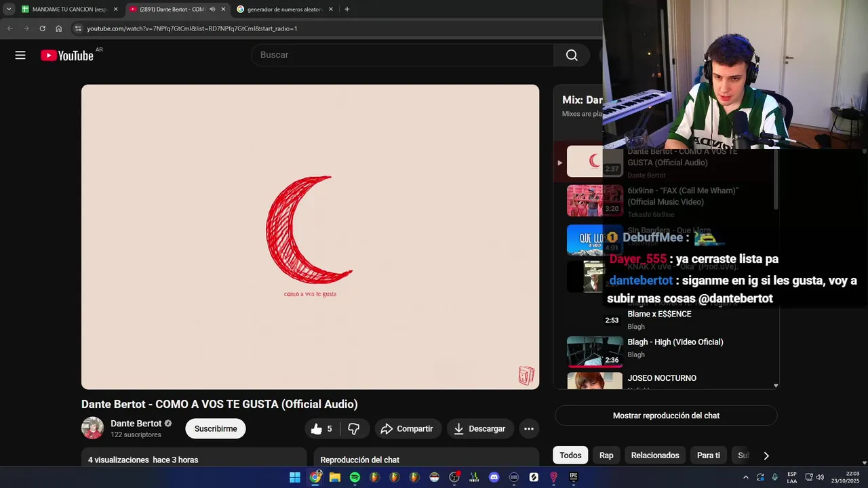Select the Rap filter chip
Viewport: 868px width, 488px height.
(x=606, y=455)
